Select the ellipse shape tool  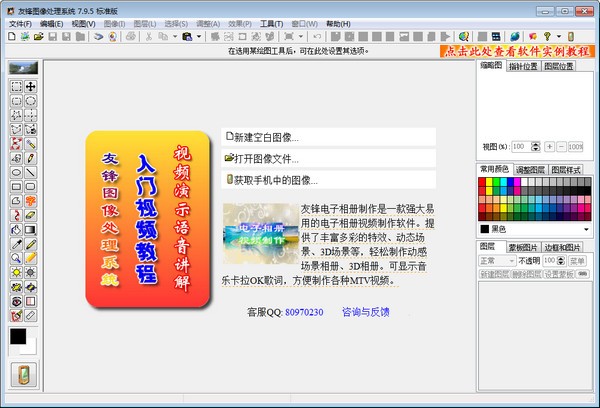[x=17, y=172]
